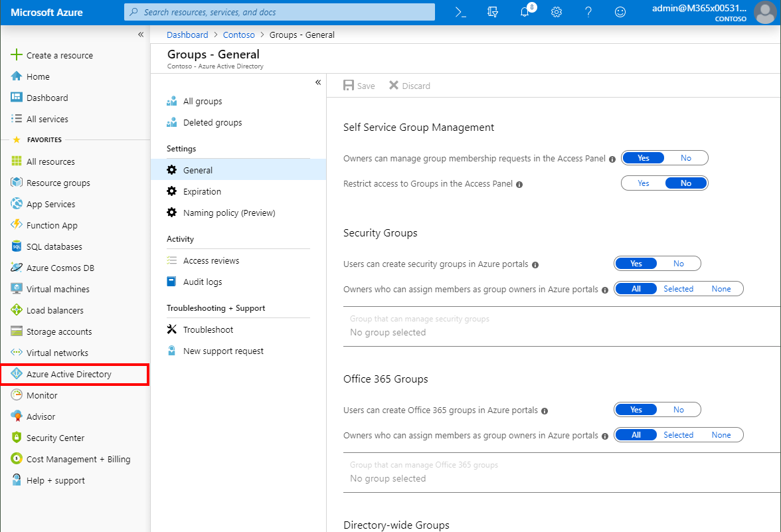Click the notifications bell icon
The width and height of the screenshot is (781, 532).
coord(525,12)
